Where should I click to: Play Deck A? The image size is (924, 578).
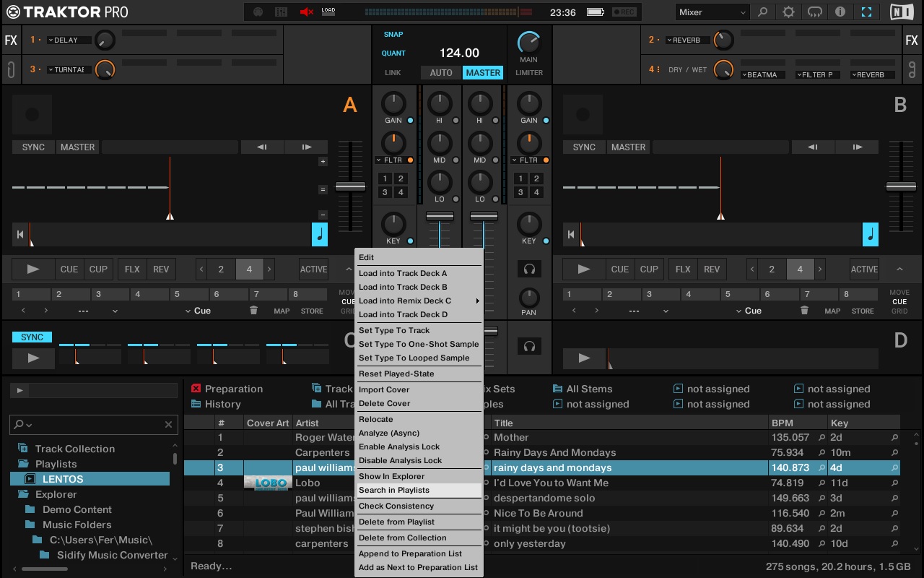pos(33,269)
